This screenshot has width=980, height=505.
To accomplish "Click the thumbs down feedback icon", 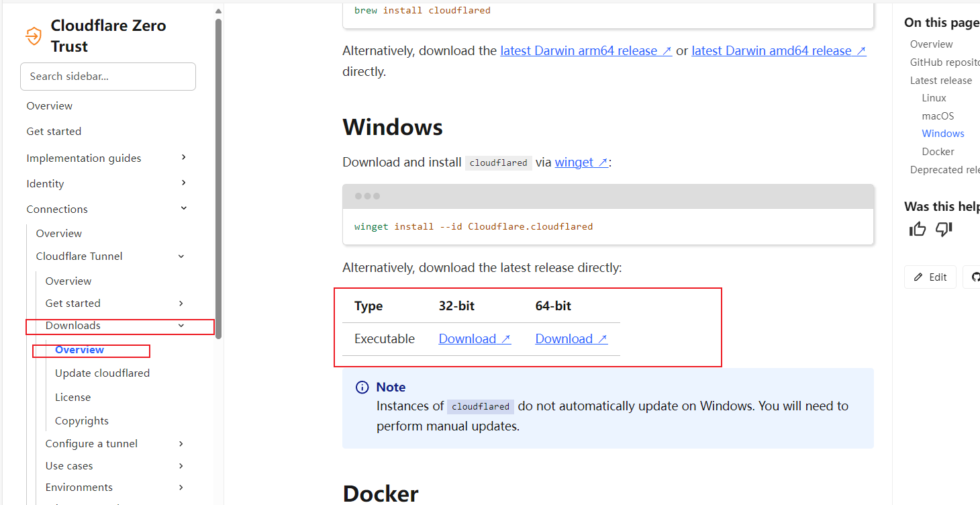I will 944,230.
